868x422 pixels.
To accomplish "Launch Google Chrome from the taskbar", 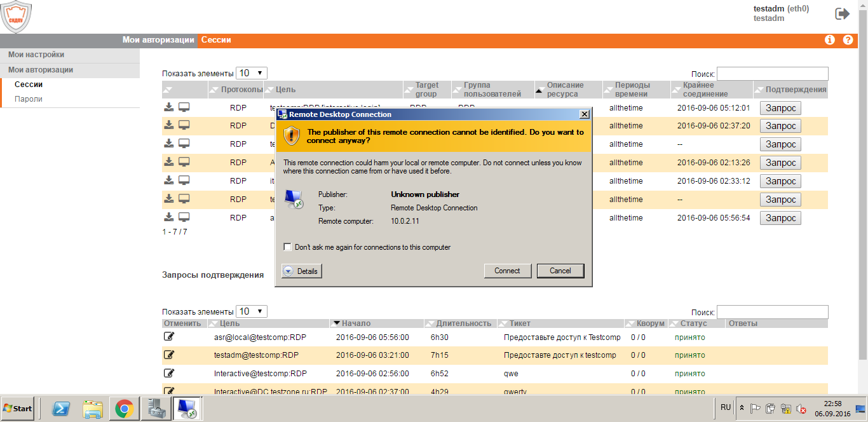I will pos(124,409).
